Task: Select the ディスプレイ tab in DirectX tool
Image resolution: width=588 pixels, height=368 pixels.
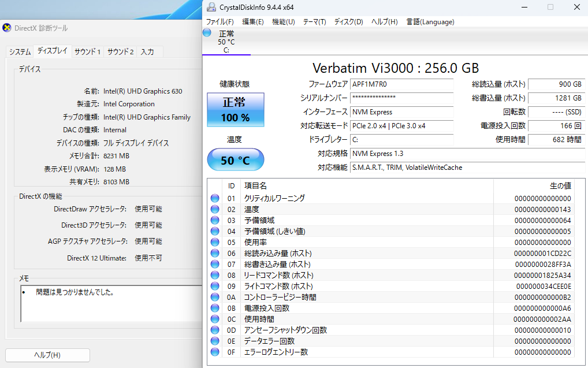Action: 52,51
